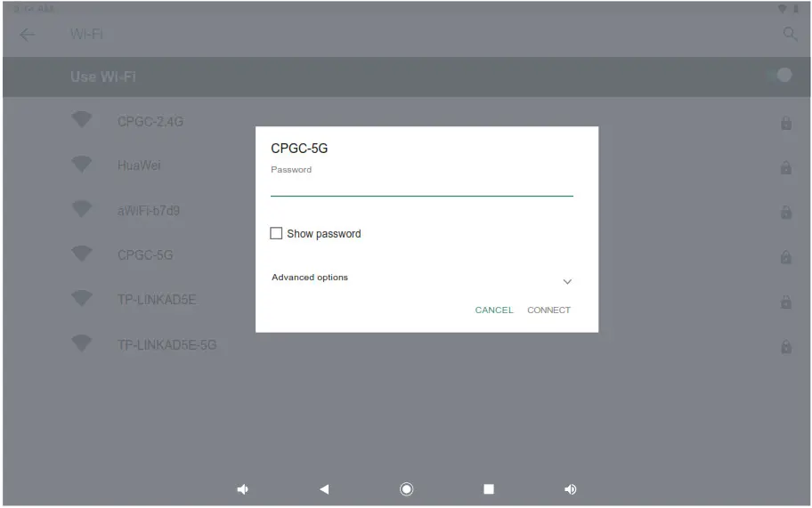
Task: Click the Advanced options label
Action: (x=310, y=278)
